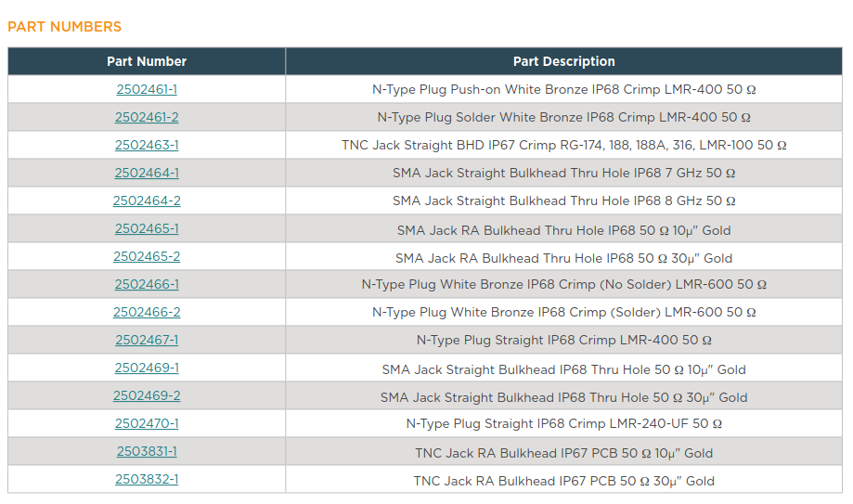
Task: Click part link 2502465-1
Action: tap(147, 228)
